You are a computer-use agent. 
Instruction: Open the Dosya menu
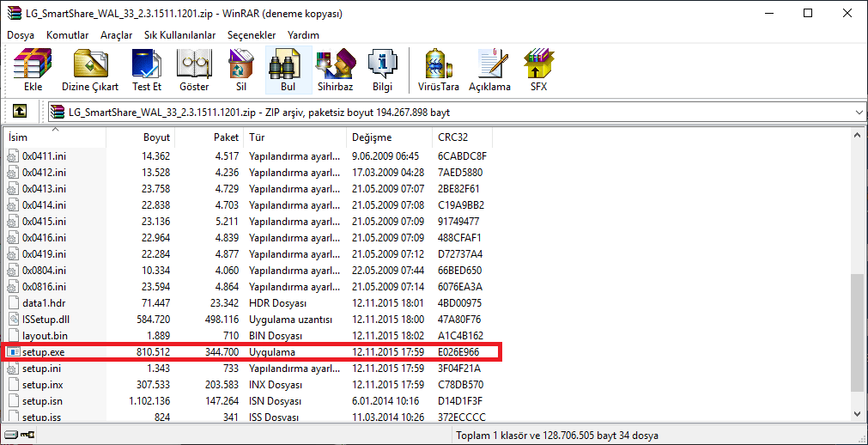pyautogui.click(x=21, y=35)
